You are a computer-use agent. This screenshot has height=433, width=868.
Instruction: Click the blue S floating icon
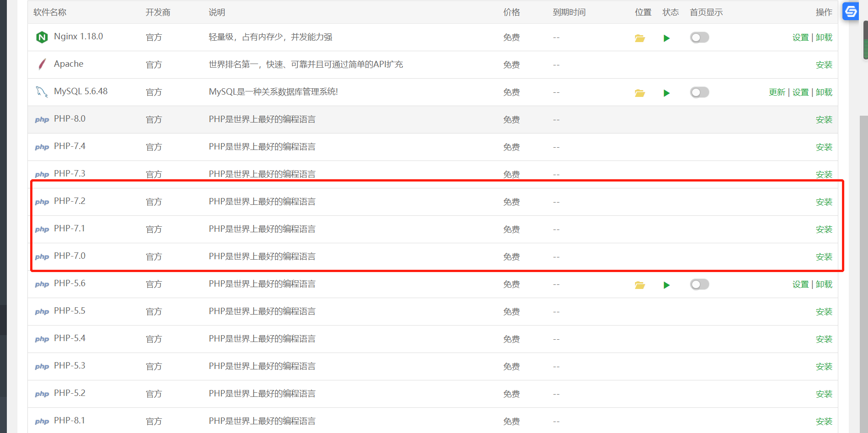[851, 11]
